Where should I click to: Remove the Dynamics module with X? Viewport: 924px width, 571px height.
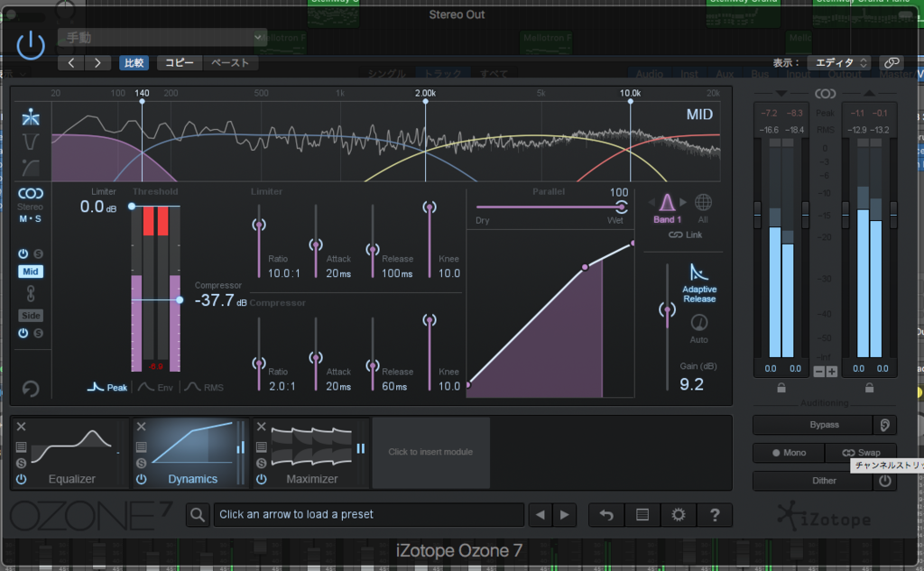click(x=142, y=427)
